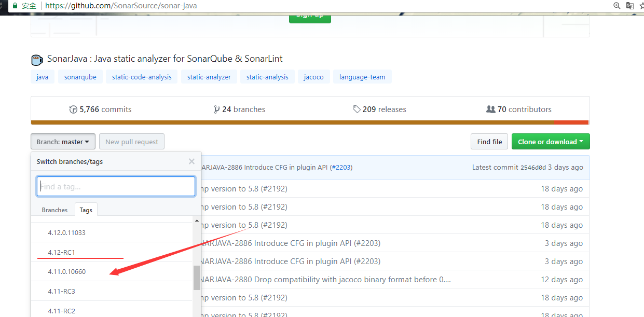Select tag 4.12-RC1
Viewport: 644px width, 317px height.
(x=112, y=252)
